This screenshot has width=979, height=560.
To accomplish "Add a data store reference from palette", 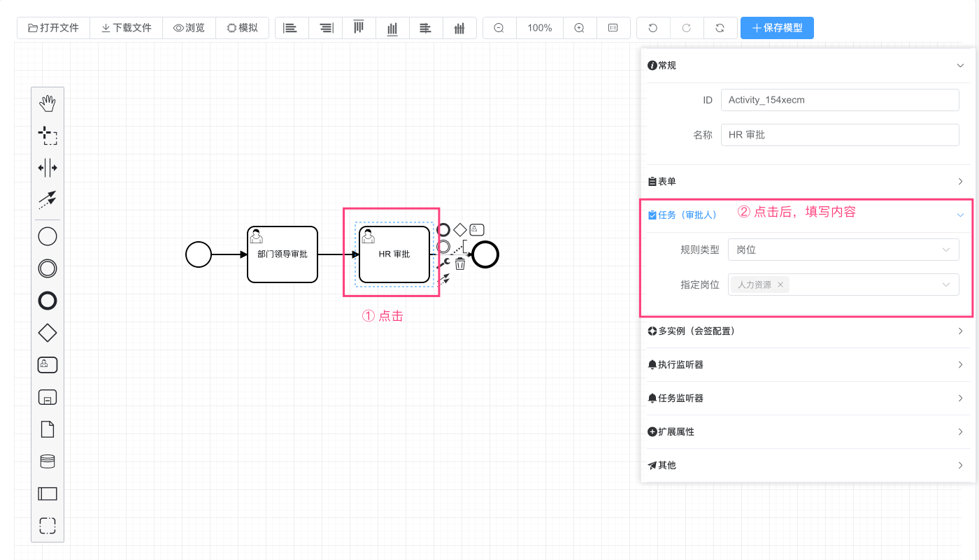I will [x=47, y=461].
